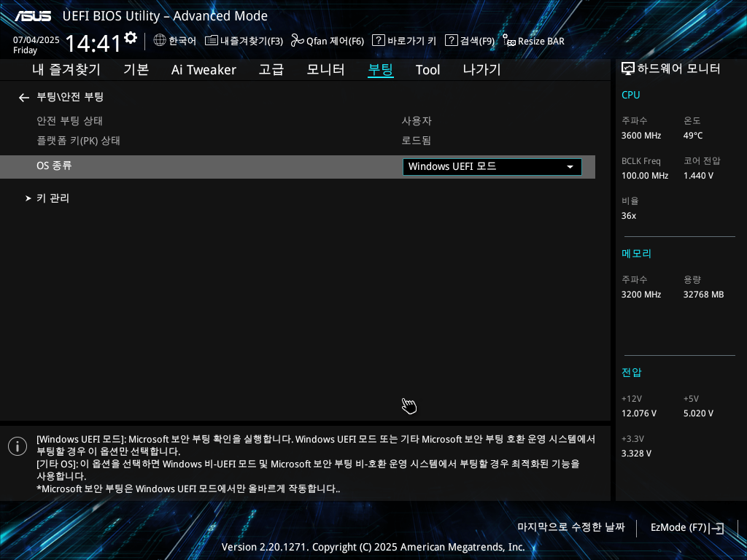Viewport: 747px width, 560px height.
Task: Click the core voltage value 1.440 V
Action: pos(698,176)
